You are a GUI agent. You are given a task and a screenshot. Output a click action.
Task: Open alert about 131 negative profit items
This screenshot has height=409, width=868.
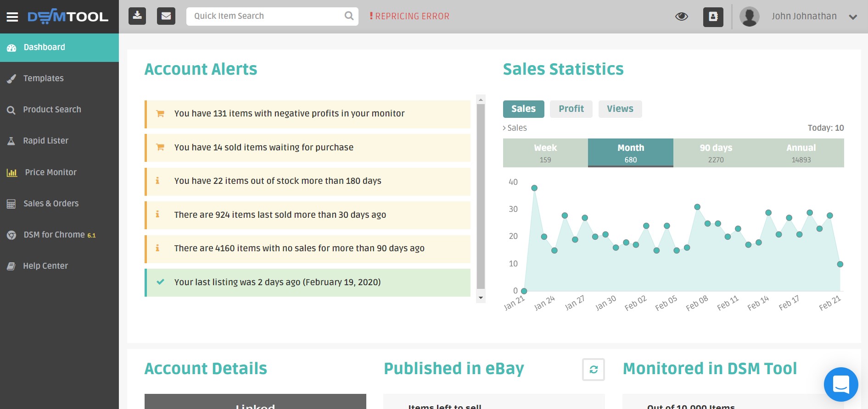308,114
